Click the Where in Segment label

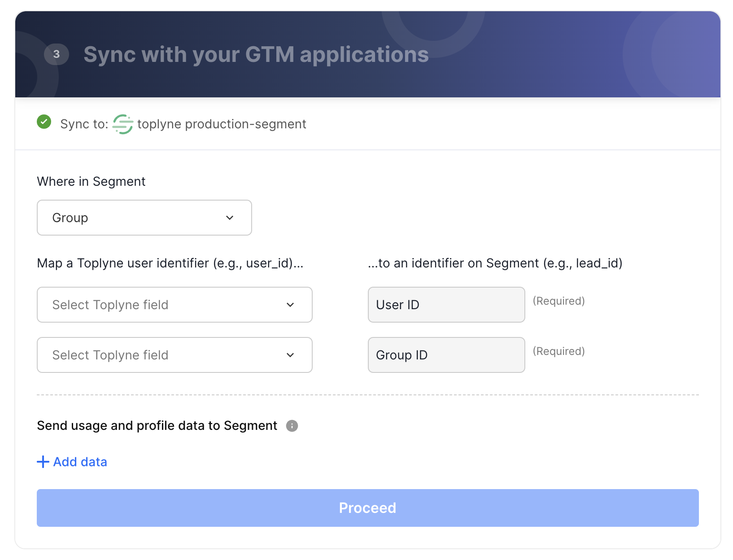[x=91, y=181]
